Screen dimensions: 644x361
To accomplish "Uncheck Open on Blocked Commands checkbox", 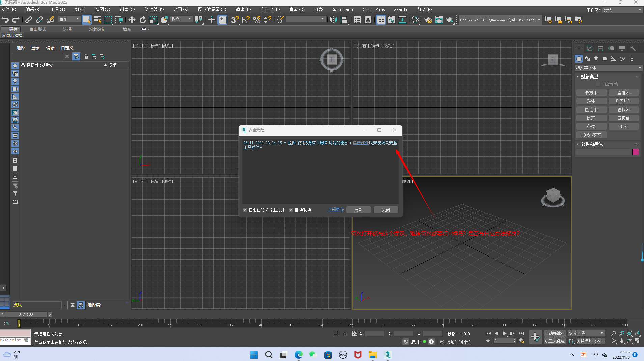I will (x=245, y=210).
